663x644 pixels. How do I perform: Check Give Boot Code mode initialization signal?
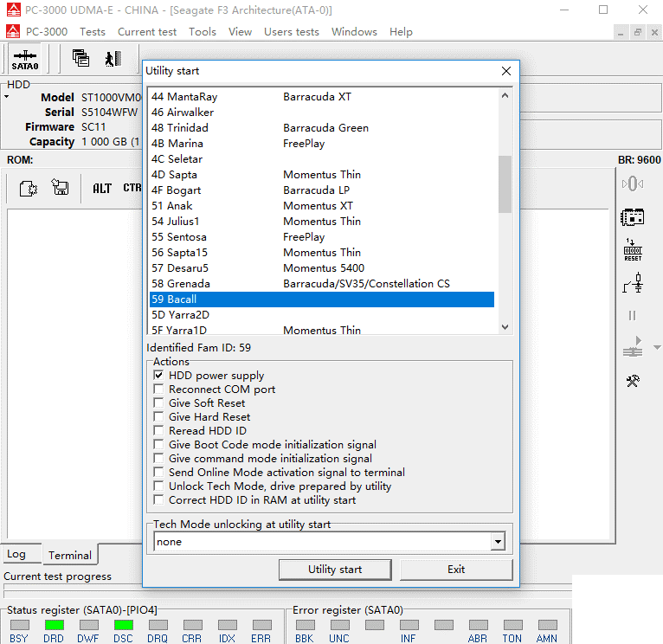158,444
